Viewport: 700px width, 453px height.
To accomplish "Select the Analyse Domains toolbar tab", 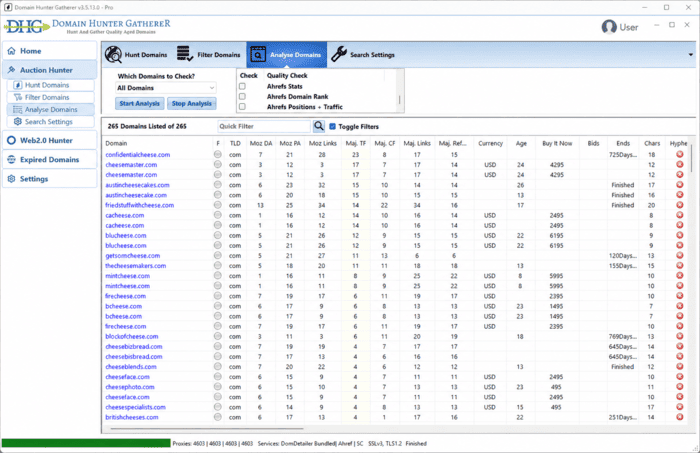I will pos(287,54).
